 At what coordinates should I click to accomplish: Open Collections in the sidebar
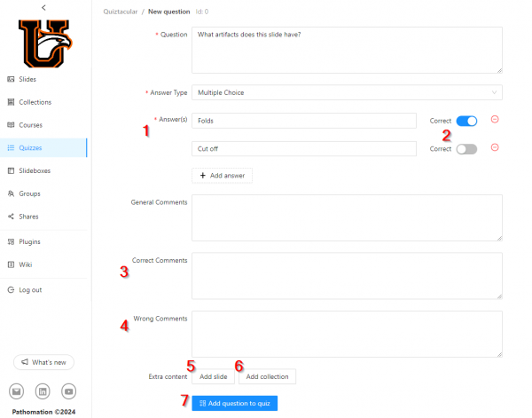[35, 102]
